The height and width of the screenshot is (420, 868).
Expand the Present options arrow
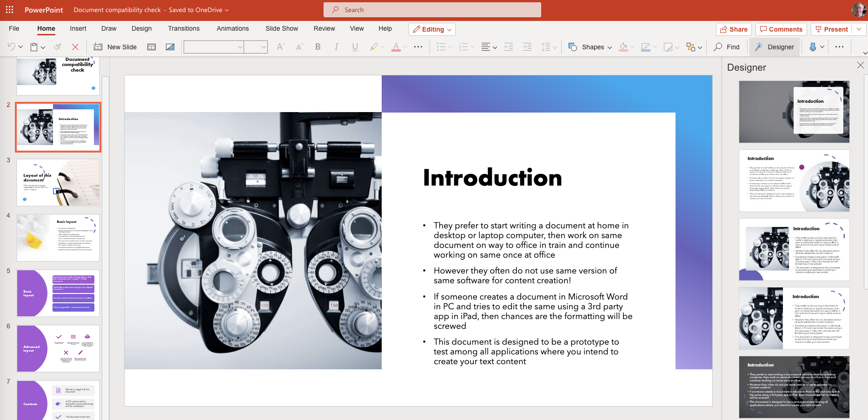point(859,29)
